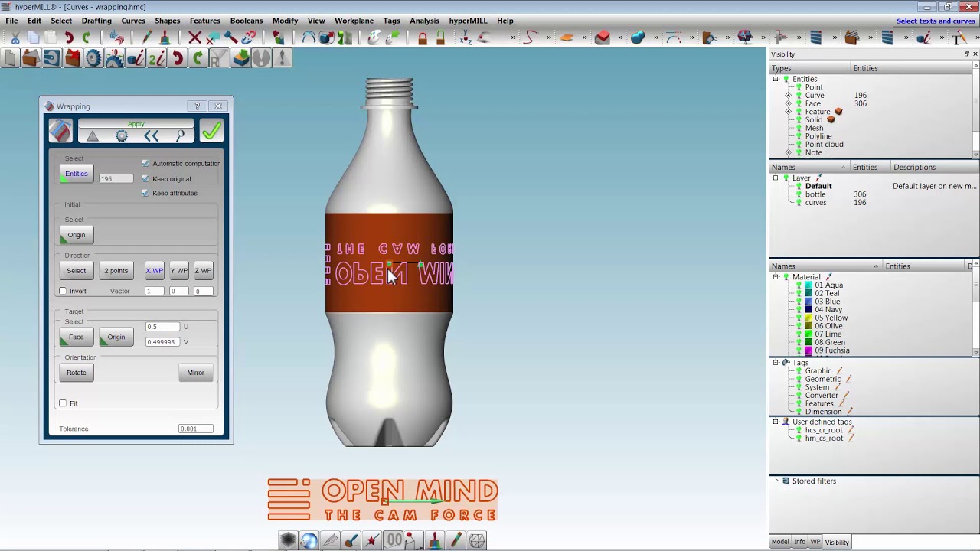The width and height of the screenshot is (980, 551).
Task: Toggle Keep attributes checkbox
Action: pos(145,193)
